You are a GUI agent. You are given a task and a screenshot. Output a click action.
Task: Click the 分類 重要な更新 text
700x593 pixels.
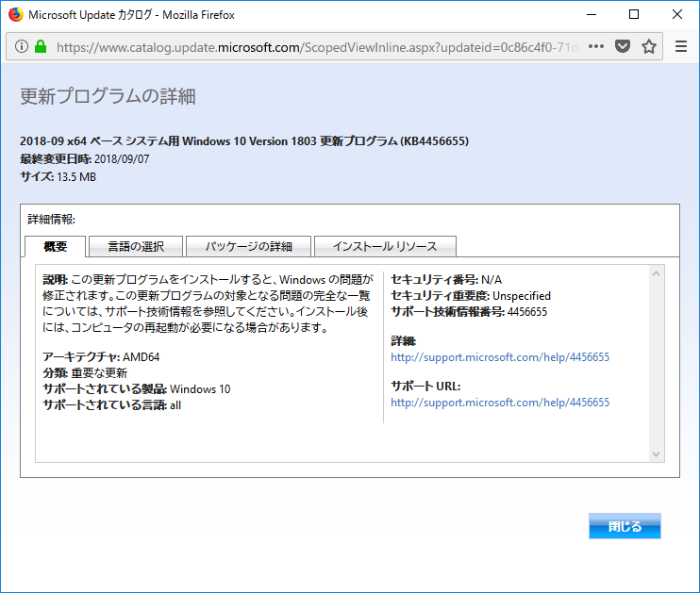point(85,373)
